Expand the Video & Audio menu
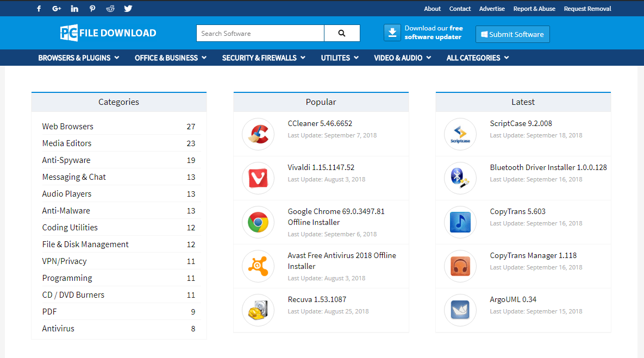This screenshot has width=644, height=358. (403, 58)
